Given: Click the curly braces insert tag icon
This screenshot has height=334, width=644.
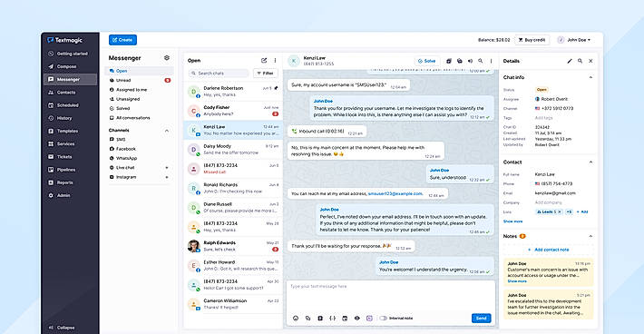Looking at the screenshot, I should 332,319.
